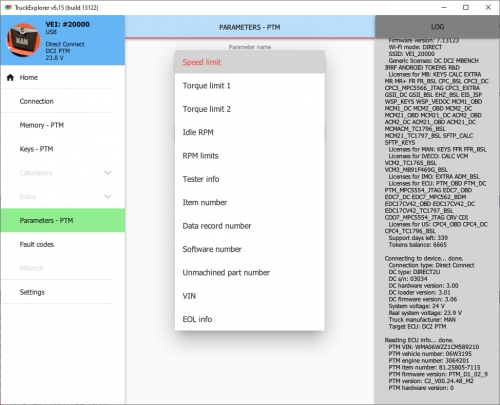Screen dimensions: 500x405
Task: Click the MAN truck logo avatar
Action: 22,40
